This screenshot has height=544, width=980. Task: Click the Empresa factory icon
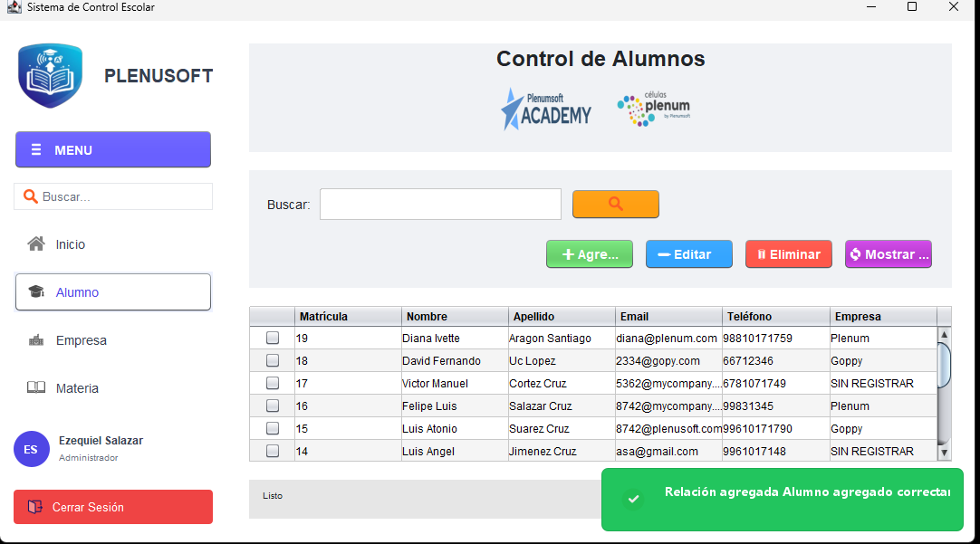(x=36, y=340)
